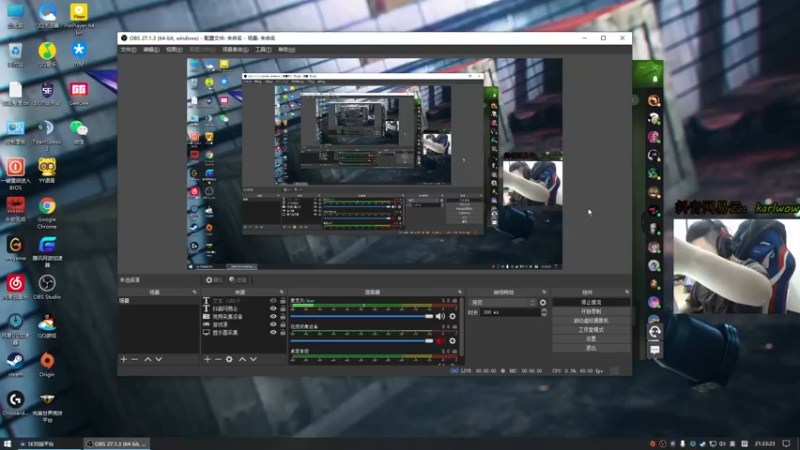Hide the 文本 (GDI+) source via eye icon
The height and width of the screenshot is (450, 800).
click(273, 301)
